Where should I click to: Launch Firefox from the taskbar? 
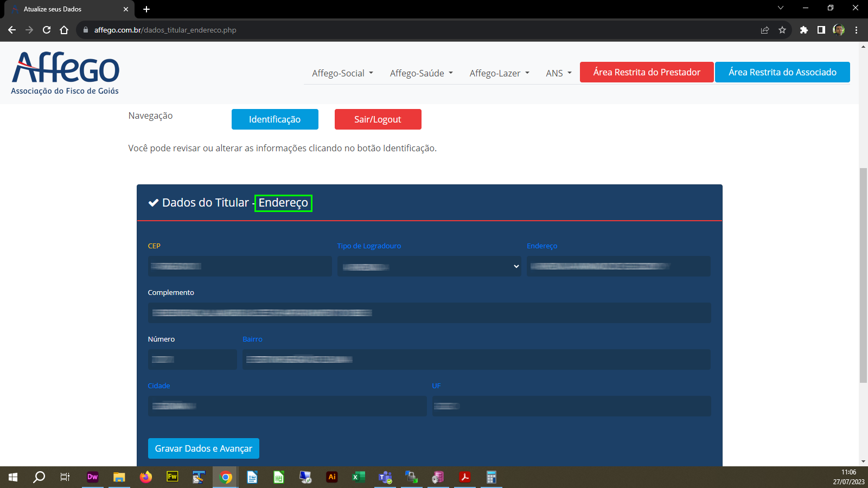[145, 477]
